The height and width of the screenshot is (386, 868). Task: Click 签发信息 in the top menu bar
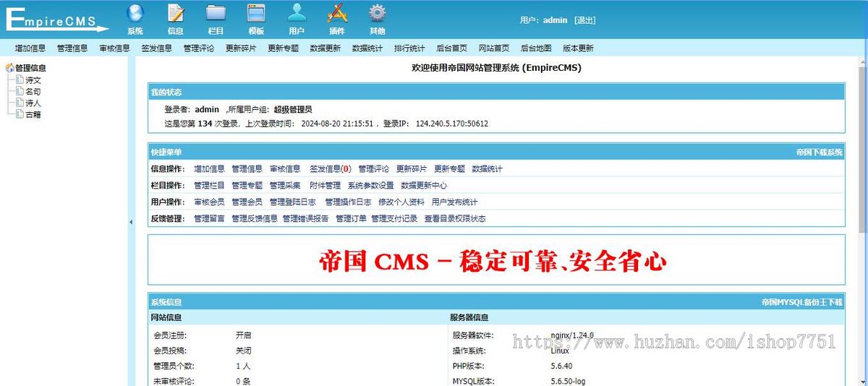(156, 48)
